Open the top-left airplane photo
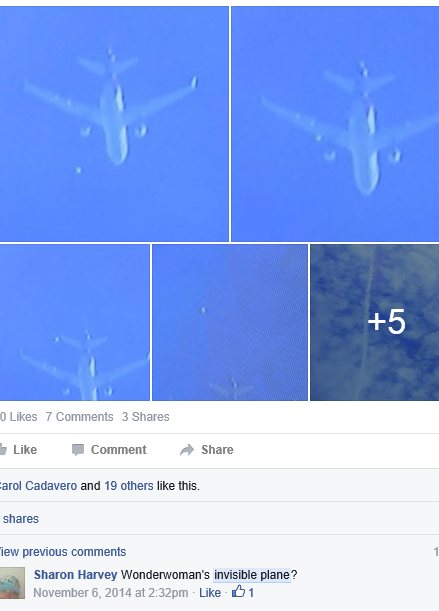 (114, 124)
